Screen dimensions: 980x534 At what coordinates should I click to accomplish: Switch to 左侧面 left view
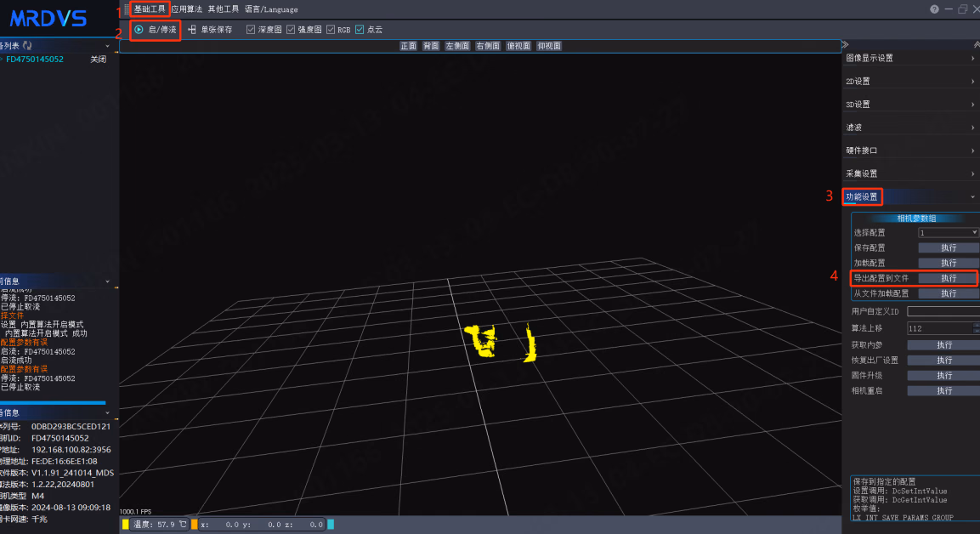pos(457,46)
